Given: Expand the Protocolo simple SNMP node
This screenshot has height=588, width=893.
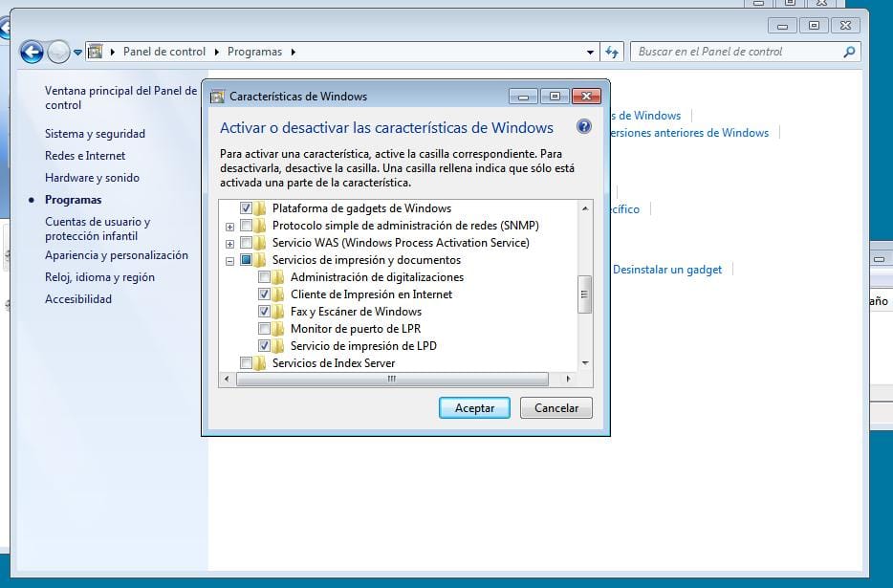Looking at the screenshot, I should click(x=229, y=226).
